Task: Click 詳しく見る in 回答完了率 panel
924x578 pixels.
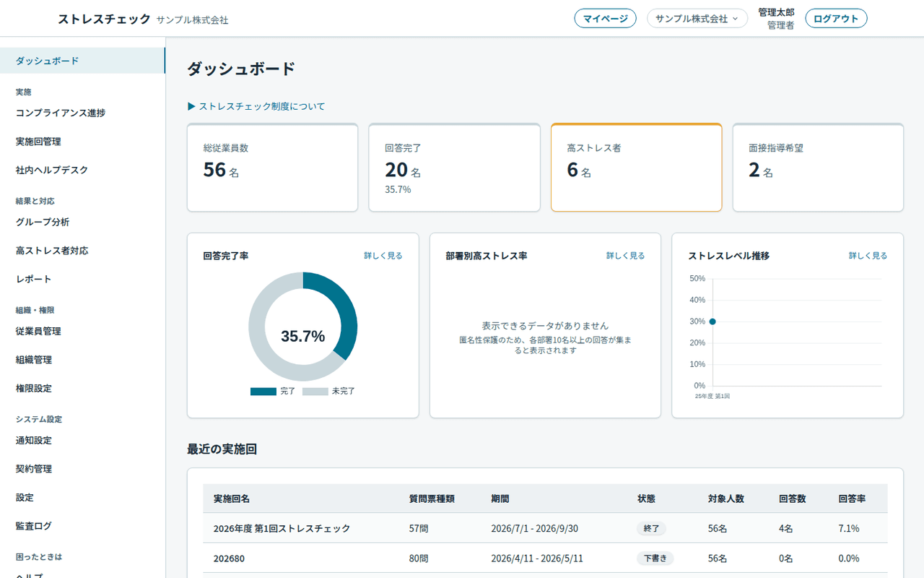Action: pyautogui.click(x=383, y=256)
